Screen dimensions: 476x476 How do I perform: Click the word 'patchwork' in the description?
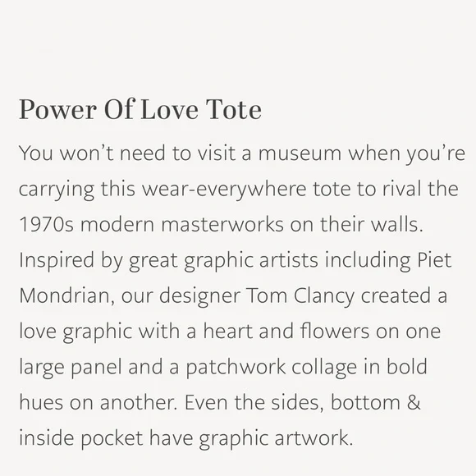[236, 368]
